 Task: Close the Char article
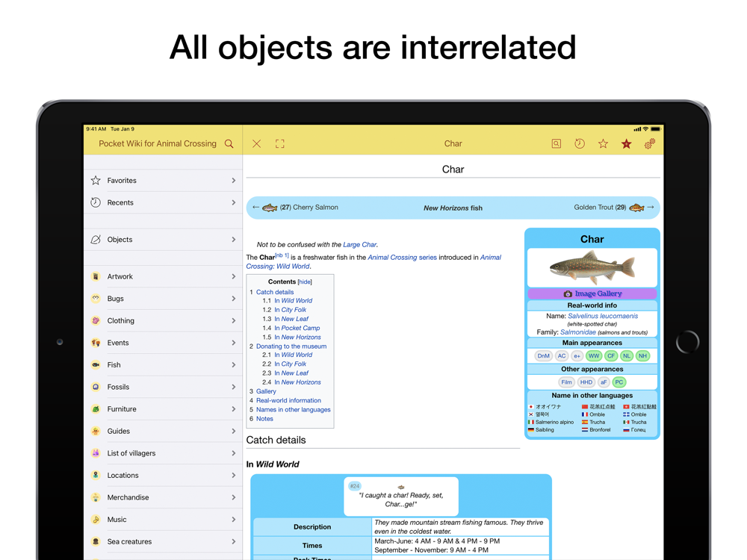pyautogui.click(x=256, y=144)
